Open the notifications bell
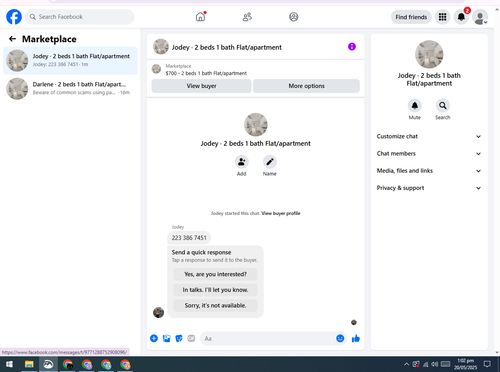This screenshot has width=500, height=372. pos(461,17)
